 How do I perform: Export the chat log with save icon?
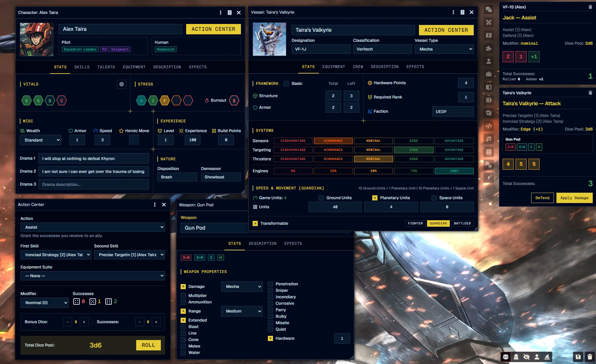point(578,357)
